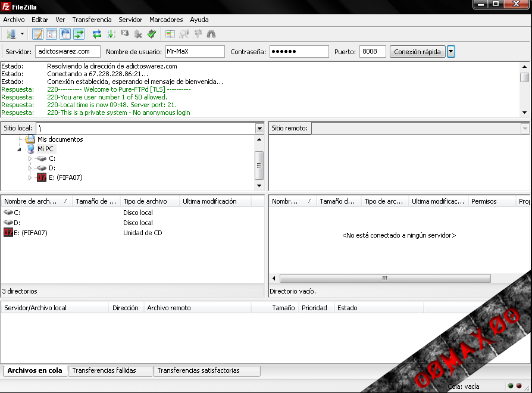This screenshot has width=532, height=393.
Task: Toggle the local directory tree view
Action: coord(52,34)
